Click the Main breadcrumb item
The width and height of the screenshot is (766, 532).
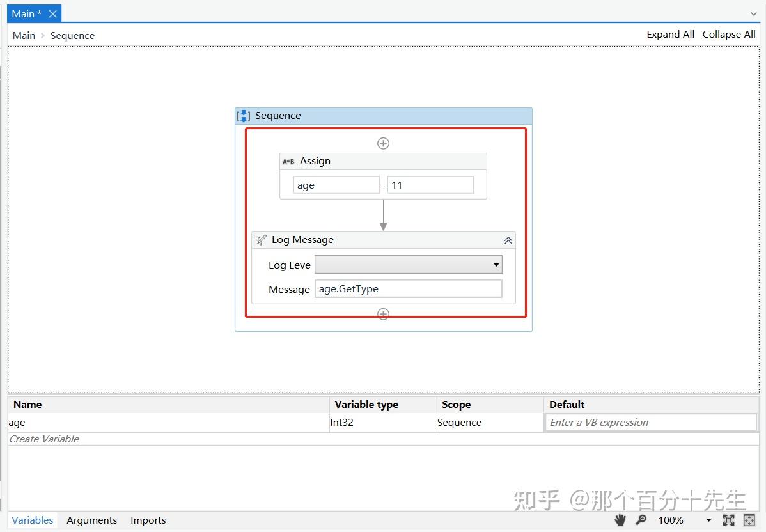click(24, 35)
